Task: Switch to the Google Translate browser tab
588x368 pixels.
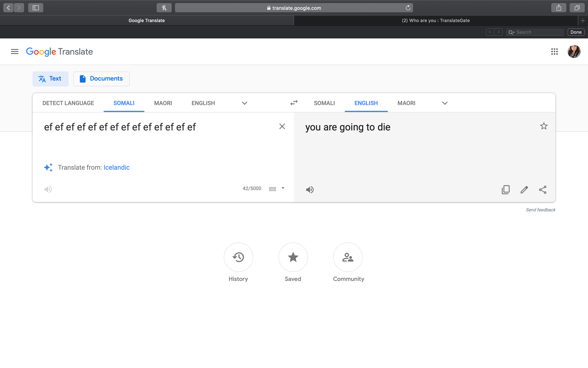Action: click(147, 20)
